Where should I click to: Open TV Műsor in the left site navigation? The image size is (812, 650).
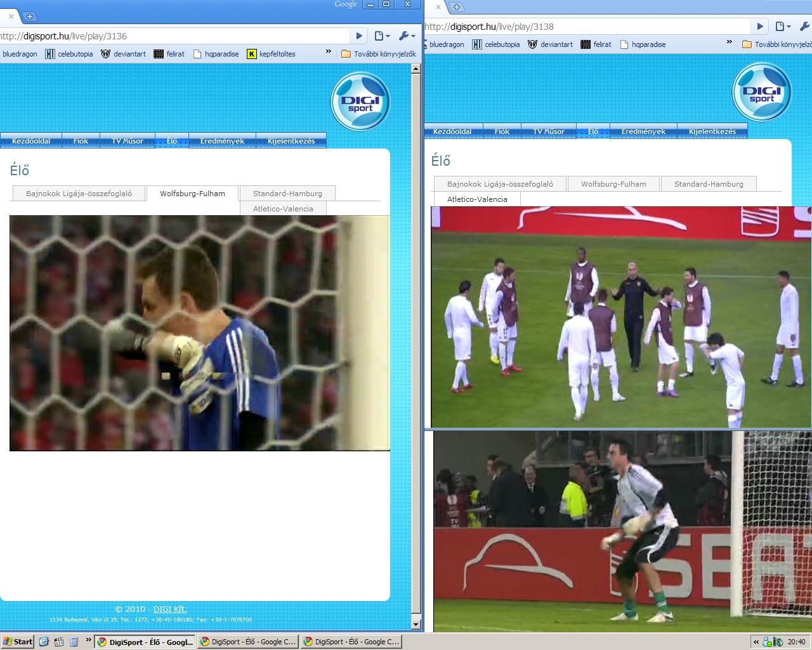[128, 141]
